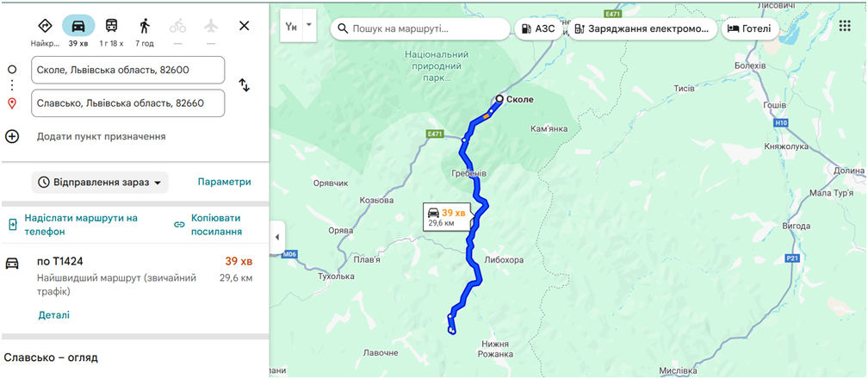868x379 pixels.
Task: Click 'Надіслати маршрути на телефон' link
Action: (x=80, y=224)
